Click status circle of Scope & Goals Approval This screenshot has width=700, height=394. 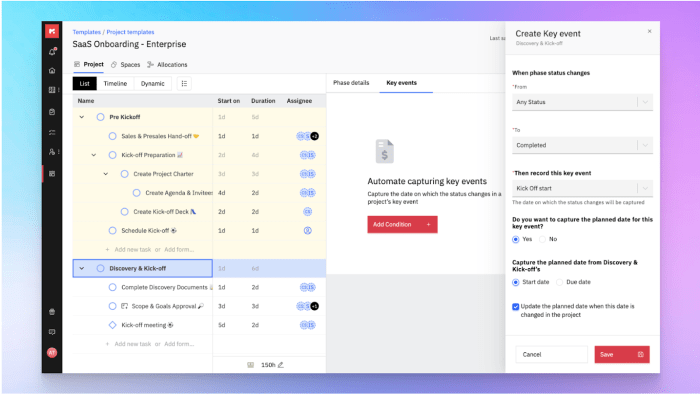tap(112, 306)
